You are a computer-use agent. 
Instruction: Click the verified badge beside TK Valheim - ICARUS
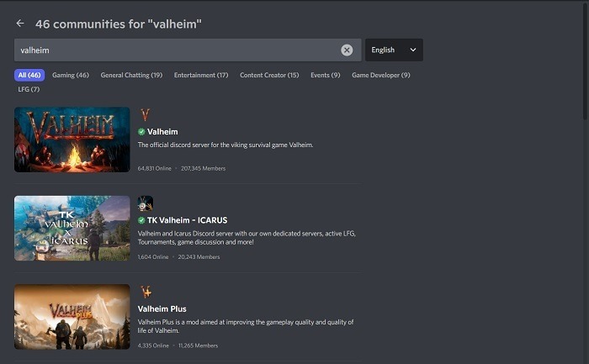[141, 220]
